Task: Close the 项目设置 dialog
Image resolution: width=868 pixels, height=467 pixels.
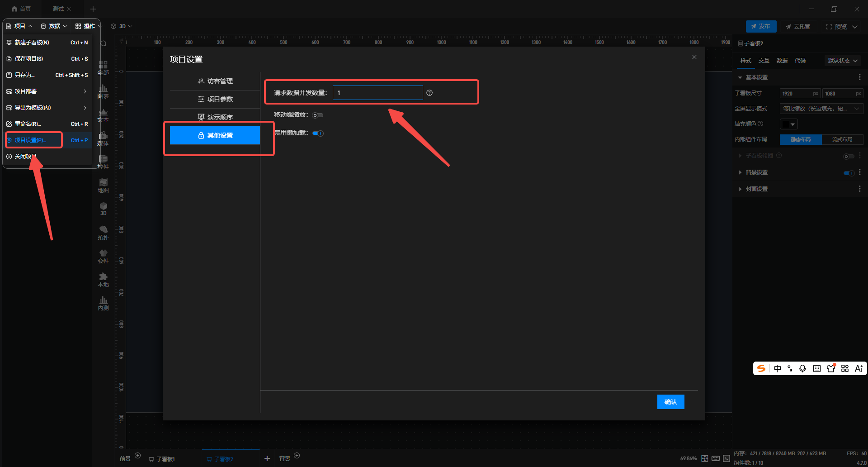Action: point(694,57)
